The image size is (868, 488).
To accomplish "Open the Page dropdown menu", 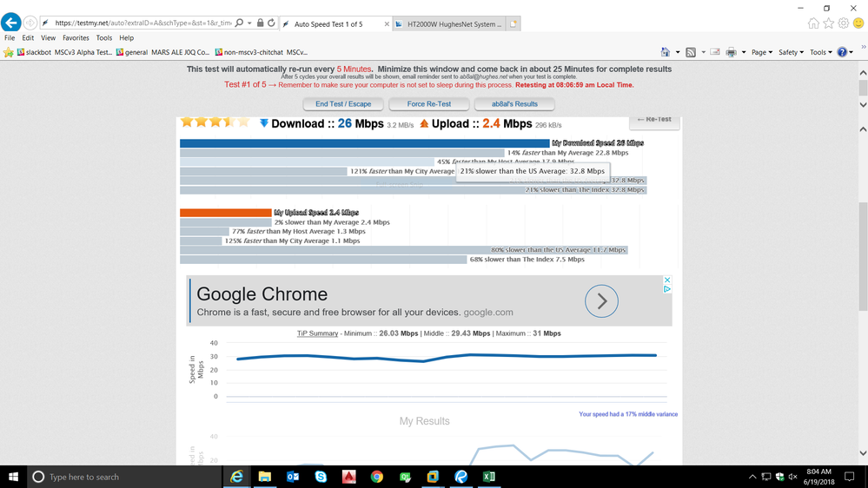I will pyautogui.click(x=762, y=53).
